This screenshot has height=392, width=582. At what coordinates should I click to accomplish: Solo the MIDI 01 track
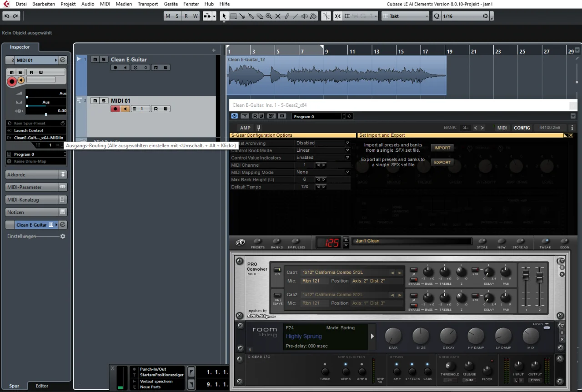tap(104, 101)
